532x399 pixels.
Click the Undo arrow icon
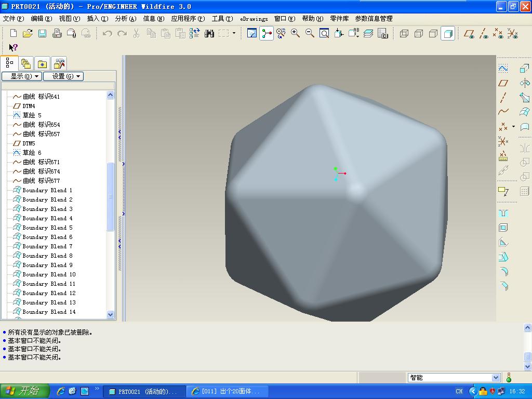pyautogui.click(x=108, y=33)
